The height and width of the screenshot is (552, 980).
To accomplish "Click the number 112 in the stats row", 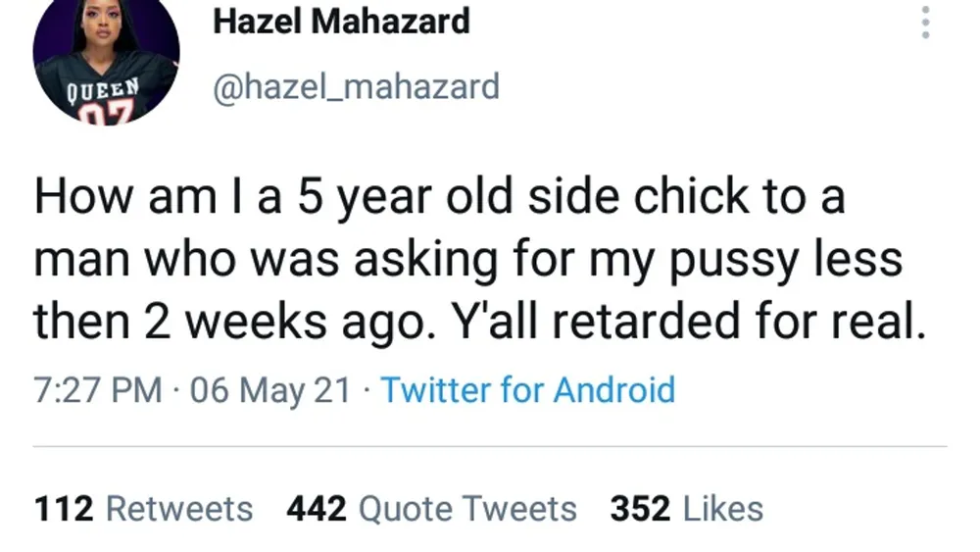I will 64,509.
